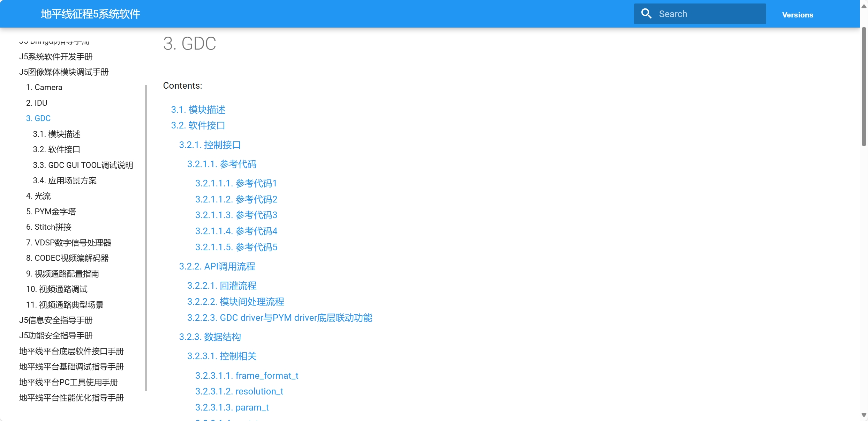Open 5. PYM金字塔 sidebar item
This screenshot has width=868, height=421.
click(x=51, y=212)
